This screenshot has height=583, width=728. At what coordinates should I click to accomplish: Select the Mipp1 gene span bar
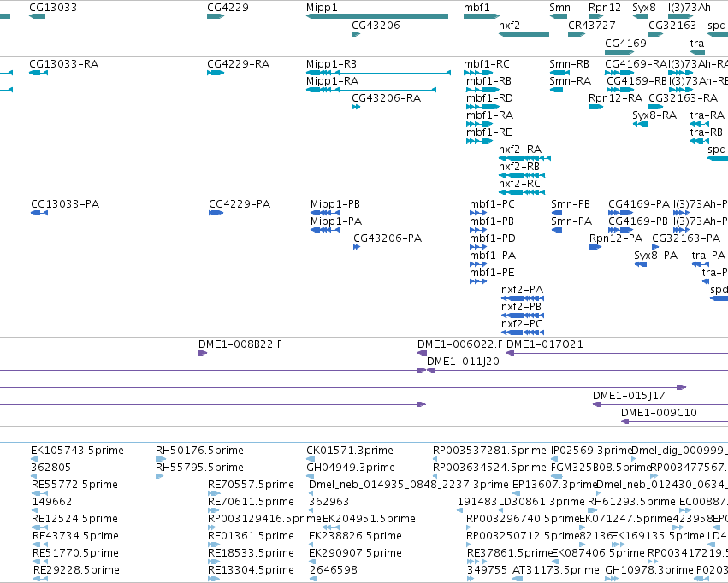(x=377, y=16)
